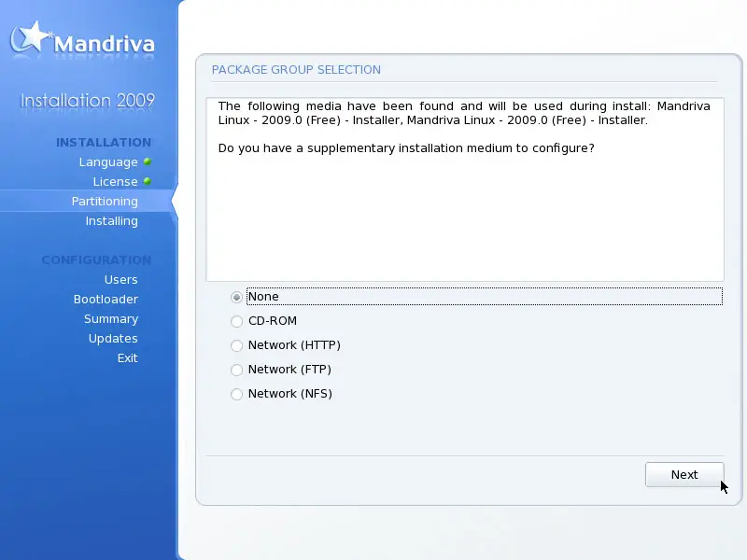Viewport: 747px width, 560px height.
Task: Click the Partitioning step in sidebar
Action: pos(105,202)
